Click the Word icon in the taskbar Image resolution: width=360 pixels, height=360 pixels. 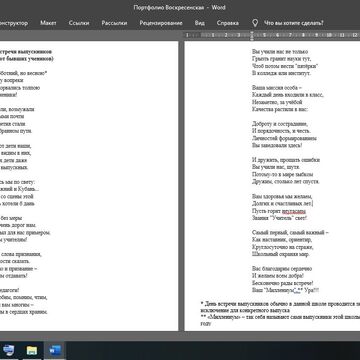coord(55,350)
